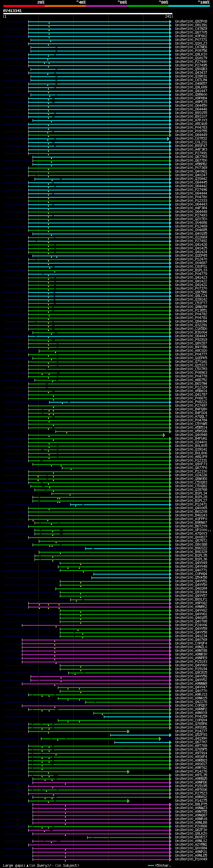Select hit label UniRef100_P14277

click(x=191, y=732)
